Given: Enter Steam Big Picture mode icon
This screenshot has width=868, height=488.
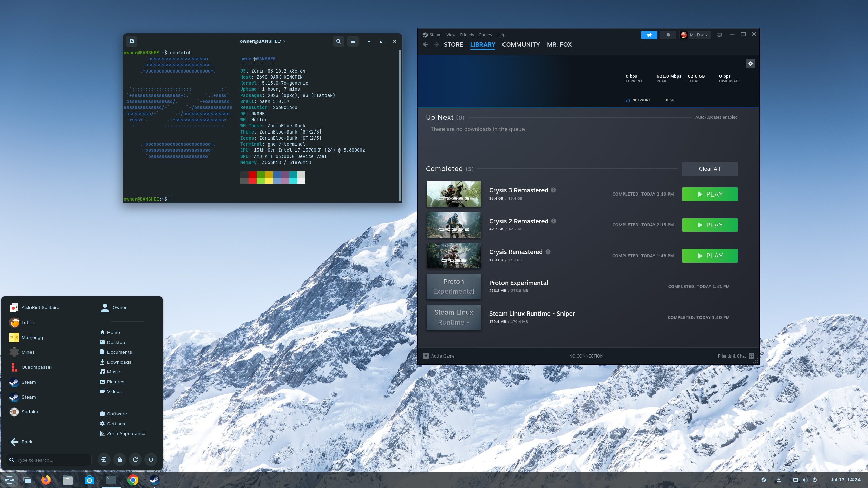Looking at the screenshot, I should pyautogui.click(x=719, y=35).
